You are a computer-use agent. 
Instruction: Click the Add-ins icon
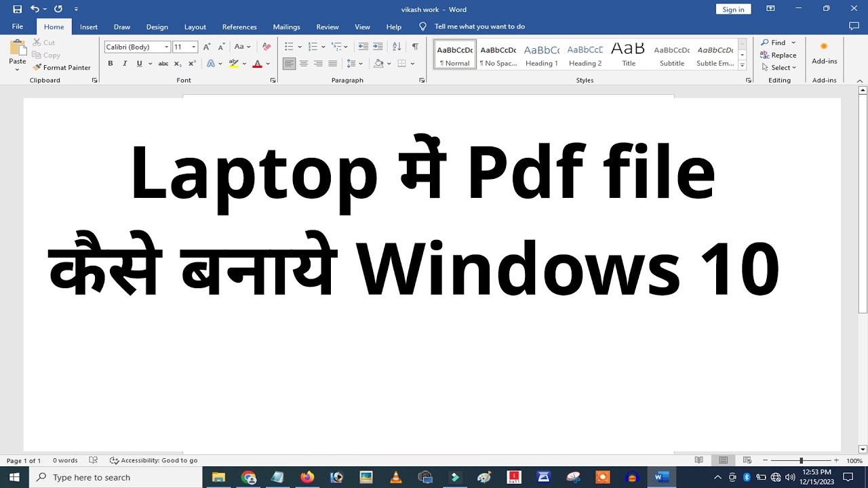[x=824, y=53]
